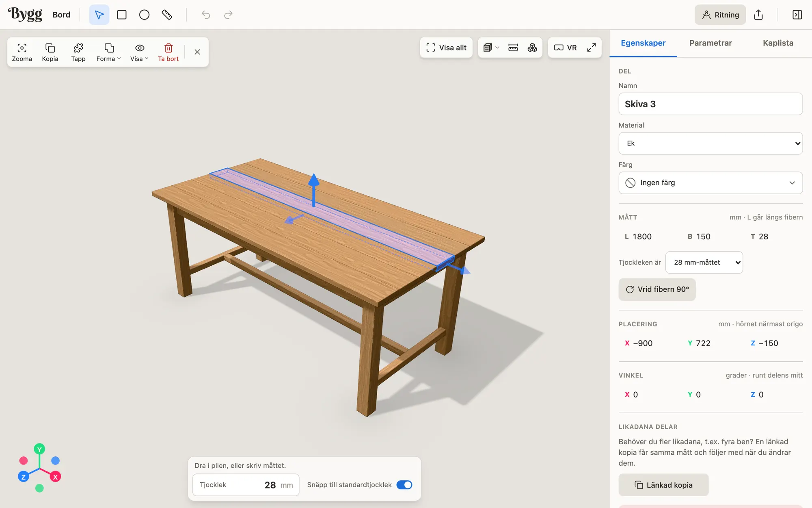Expand the view style cube dropdown
This screenshot has width=812, height=508.
click(x=491, y=48)
